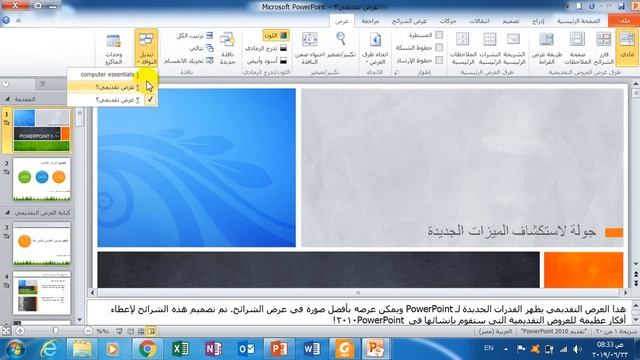Open the Design ribbon tab
Screen dimensions: 640x360
pyautogui.click(x=511, y=21)
